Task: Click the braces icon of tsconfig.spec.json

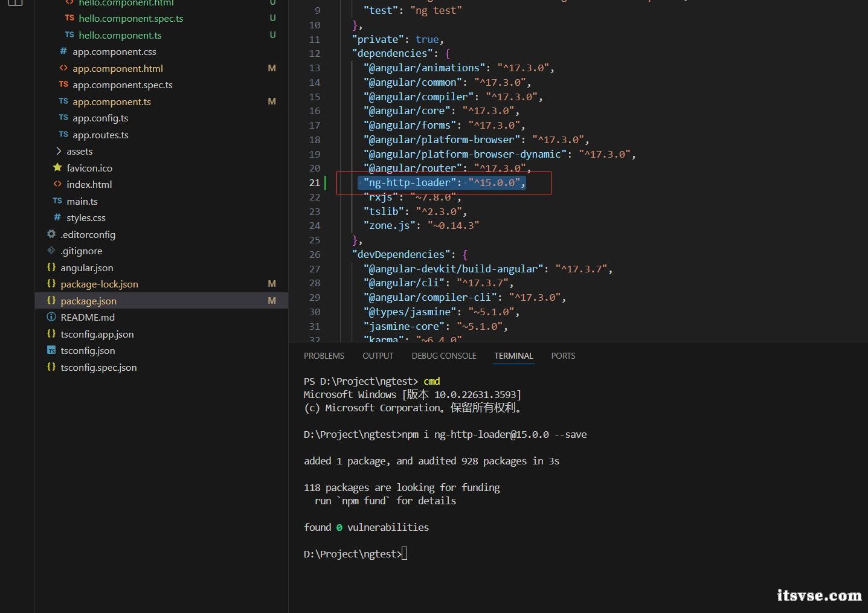Action: [x=51, y=367]
